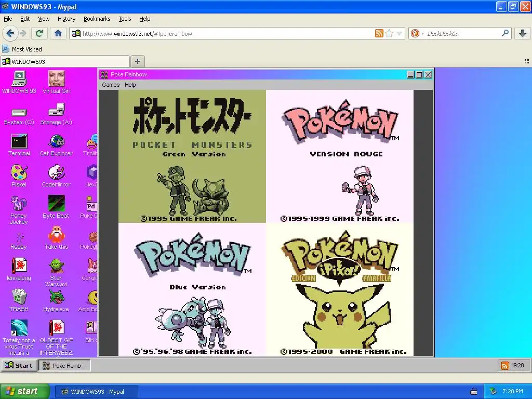Open the TRASH recycle bin icon
532x399 pixels.
(x=19, y=301)
